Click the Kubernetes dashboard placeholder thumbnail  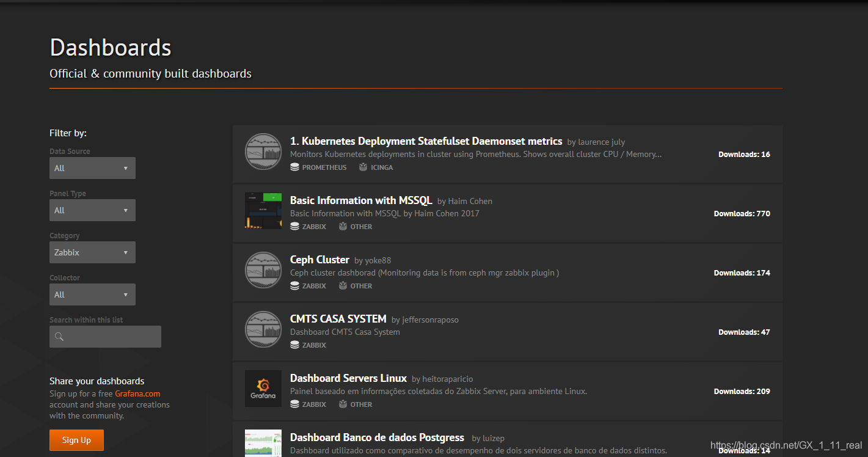click(263, 152)
